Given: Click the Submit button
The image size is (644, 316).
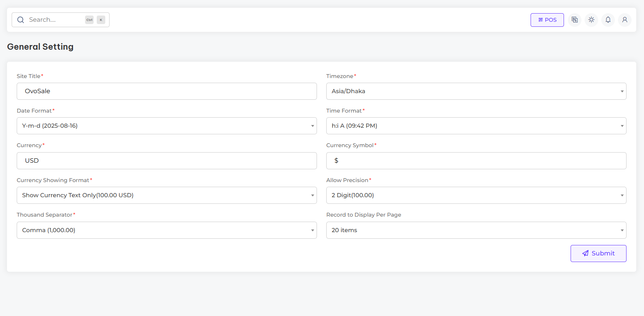Looking at the screenshot, I should [x=598, y=253].
